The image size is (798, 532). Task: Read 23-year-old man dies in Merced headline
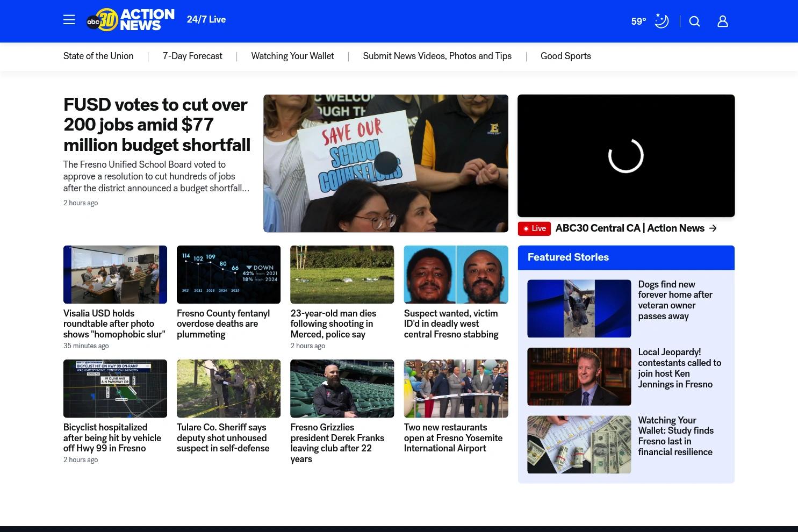coord(334,323)
